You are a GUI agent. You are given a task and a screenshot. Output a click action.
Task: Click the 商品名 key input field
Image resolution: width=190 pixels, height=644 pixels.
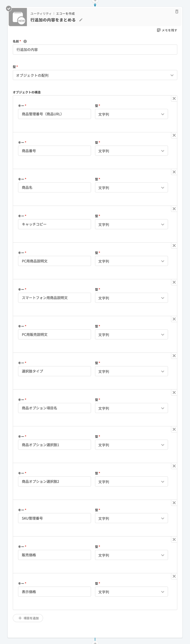click(54, 188)
